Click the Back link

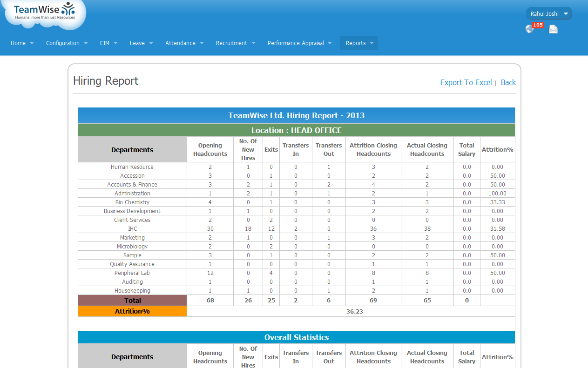coord(508,82)
